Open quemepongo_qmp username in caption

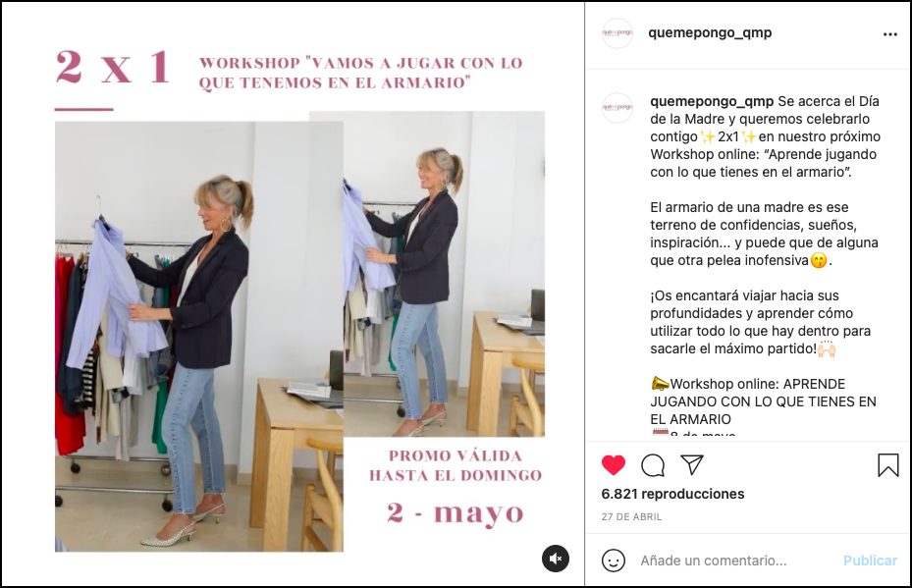tap(712, 101)
